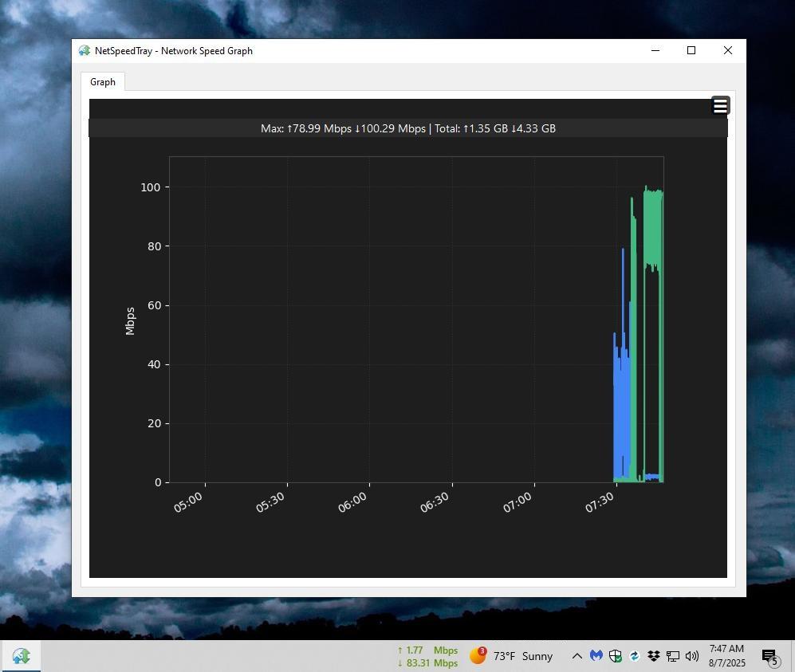Open Windows Security shield tray icon

click(615, 656)
